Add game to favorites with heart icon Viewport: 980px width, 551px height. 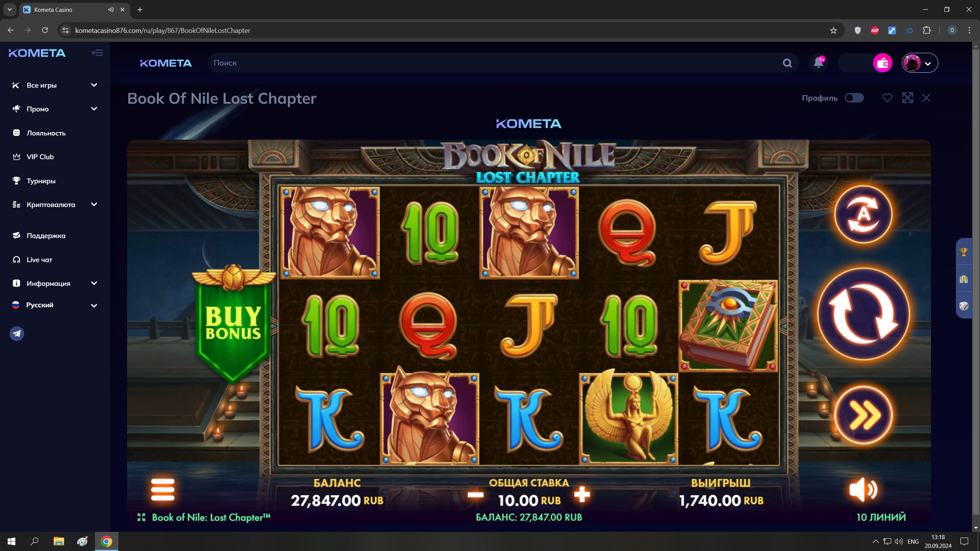pos(887,98)
